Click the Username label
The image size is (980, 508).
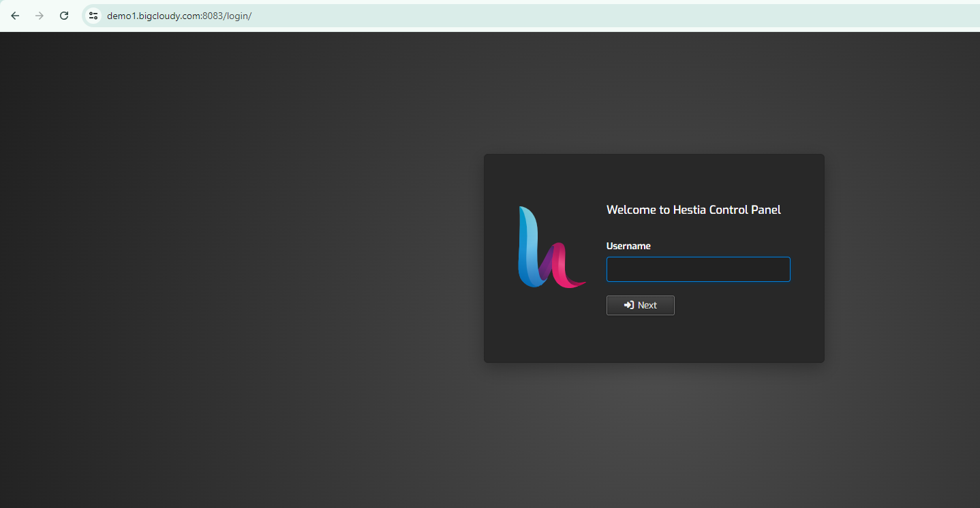coord(628,246)
